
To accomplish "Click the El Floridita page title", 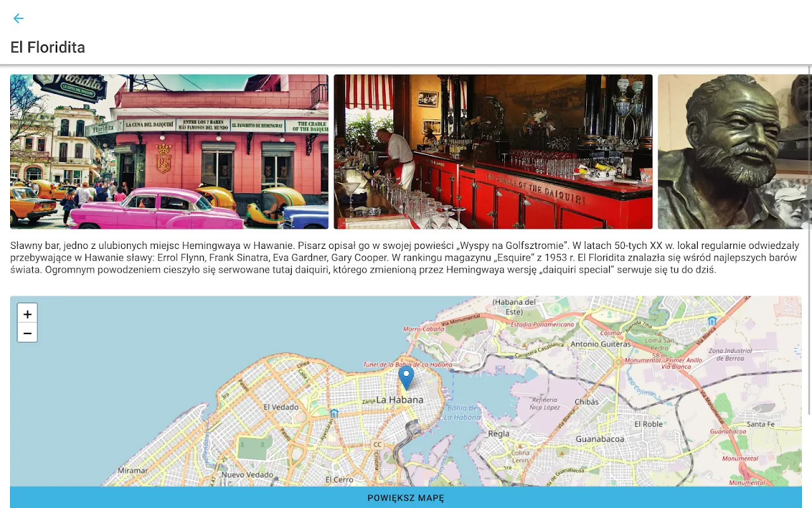I will point(48,47).
